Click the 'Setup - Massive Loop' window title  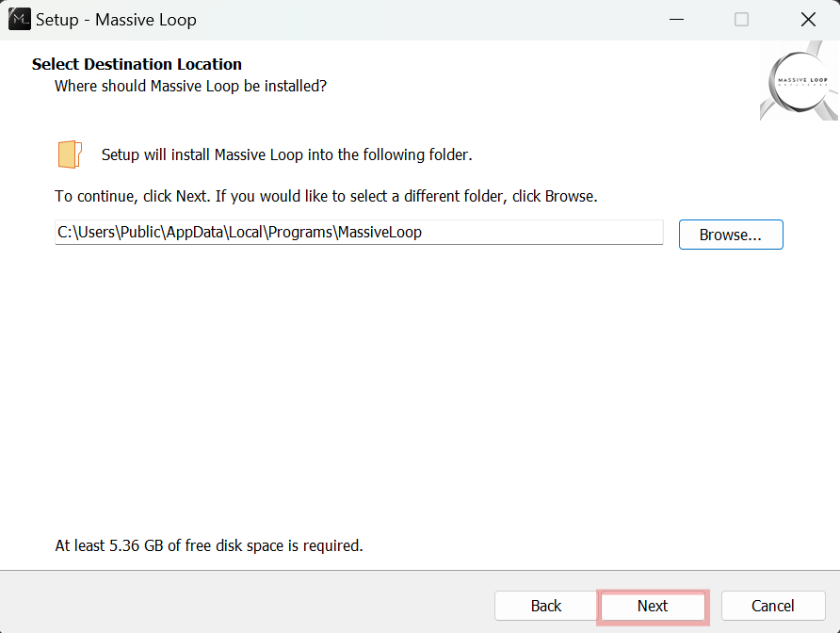pyautogui.click(x=116, y=20)
